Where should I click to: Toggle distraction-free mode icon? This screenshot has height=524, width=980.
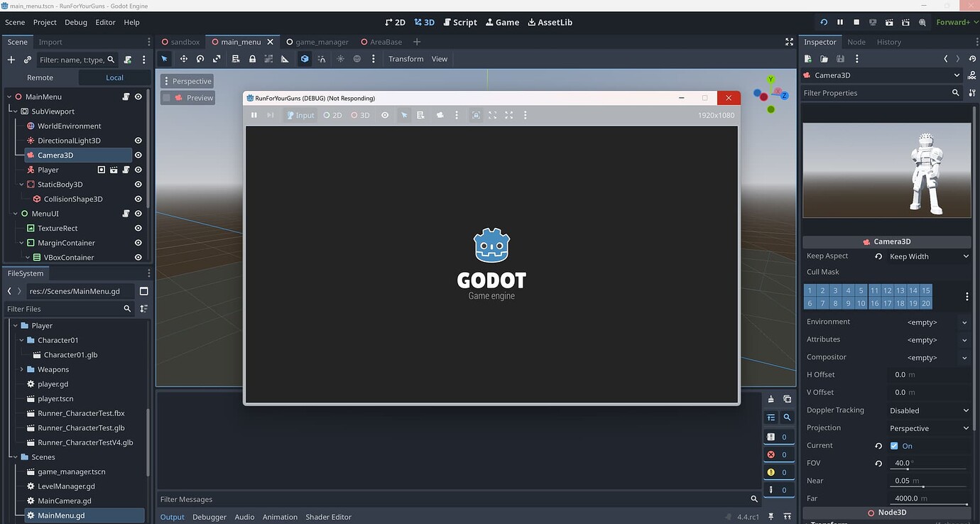(789, 42)
